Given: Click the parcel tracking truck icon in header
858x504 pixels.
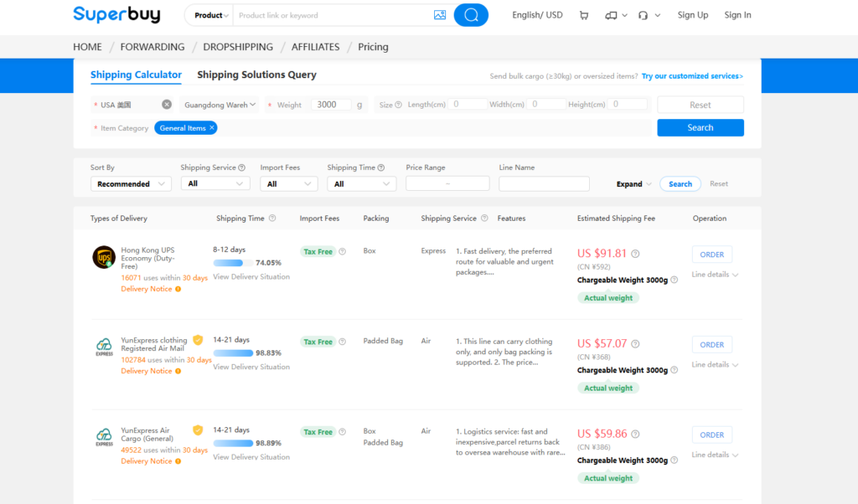Looking at the screenshot, I should [611, 15].
